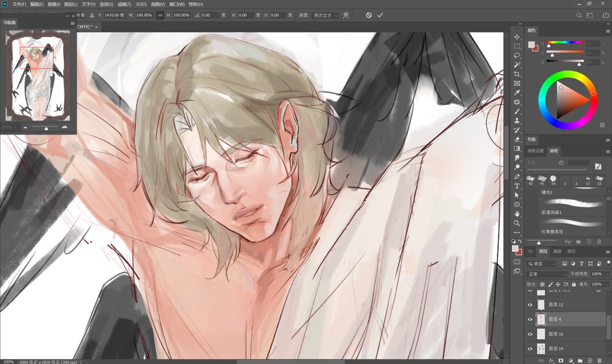Toggle lock all padlock icon
This screenshot has width=612, height=364.
pyautogui.click(x=574, y=284)
